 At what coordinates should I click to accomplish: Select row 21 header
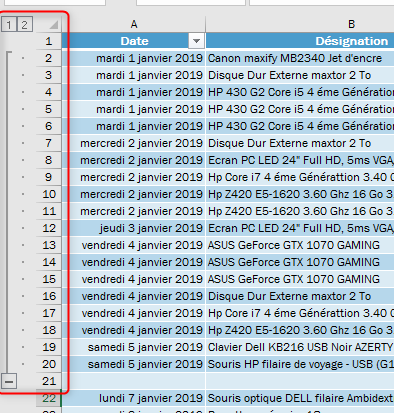(x=49, y=381)
